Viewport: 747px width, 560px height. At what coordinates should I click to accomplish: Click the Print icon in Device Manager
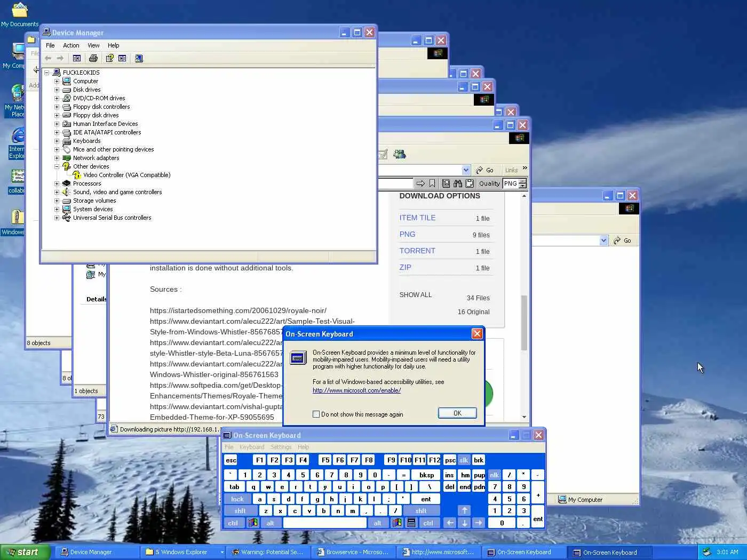click(93, 58)
